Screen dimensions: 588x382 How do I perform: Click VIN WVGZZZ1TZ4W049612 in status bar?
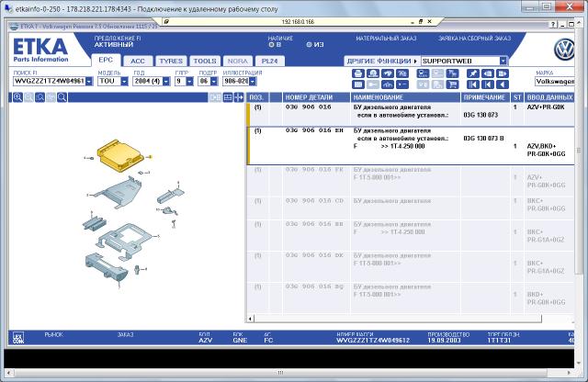point(373,341)
